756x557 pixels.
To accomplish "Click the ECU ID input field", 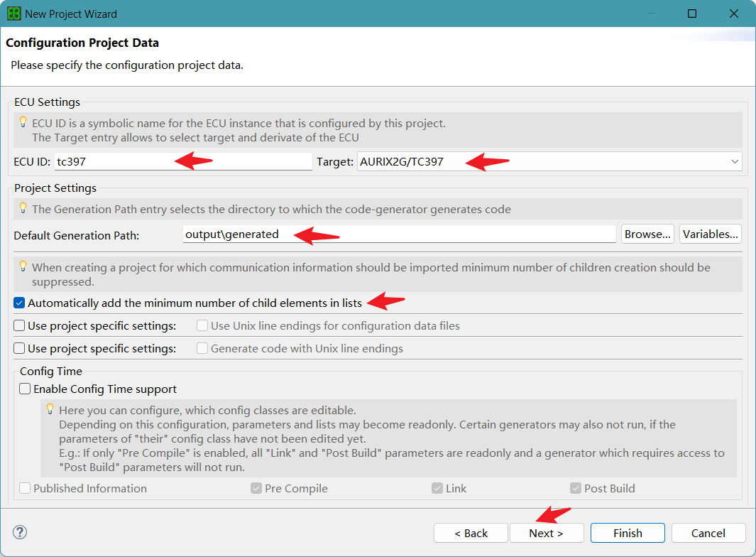I will point(183,161).
